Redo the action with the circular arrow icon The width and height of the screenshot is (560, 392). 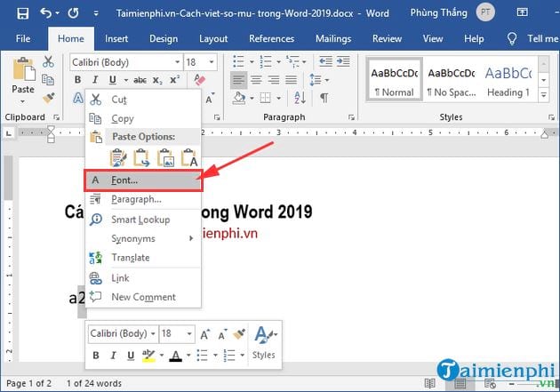(x=73, y=13)
